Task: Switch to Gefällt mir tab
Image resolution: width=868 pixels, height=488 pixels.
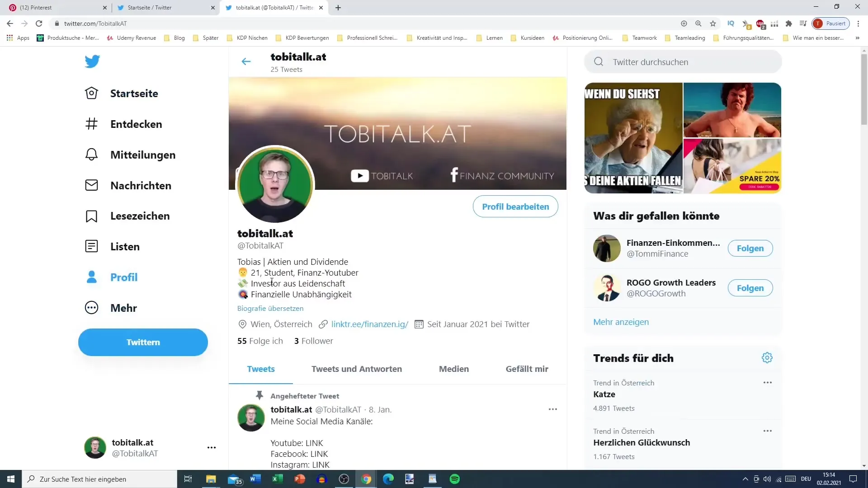Action: click(527, 369)
